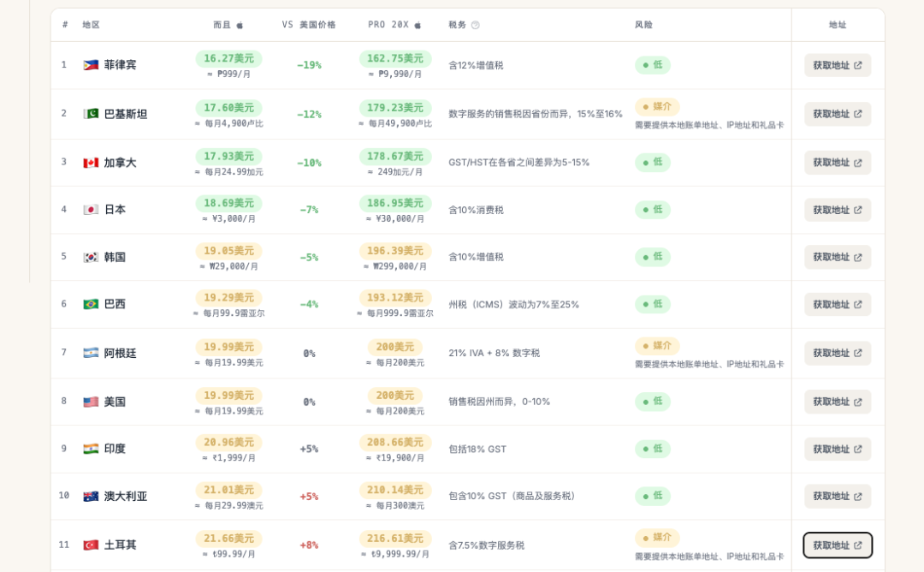Click the 21% IVA + 8% 数字税 text

[x=495, y=354]
